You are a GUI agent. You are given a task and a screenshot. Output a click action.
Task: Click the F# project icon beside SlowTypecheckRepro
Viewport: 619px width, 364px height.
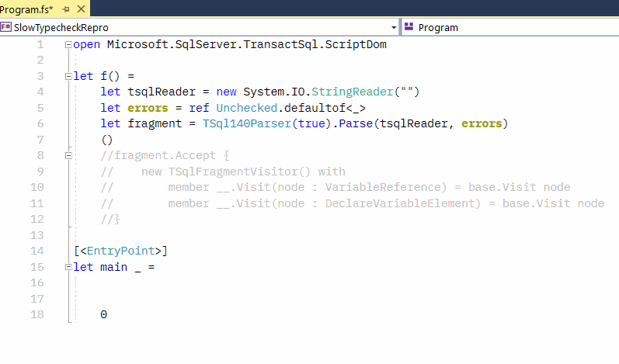(x=6, y=27)
